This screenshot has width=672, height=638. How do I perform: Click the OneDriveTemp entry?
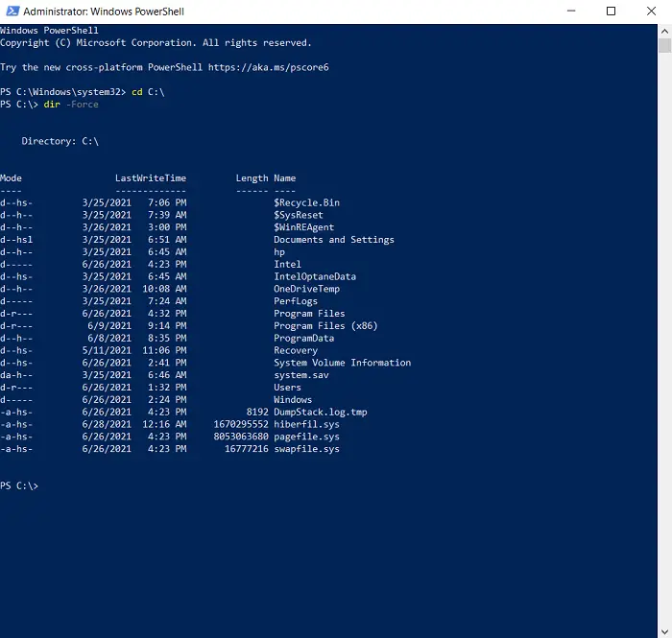[307, 289]
